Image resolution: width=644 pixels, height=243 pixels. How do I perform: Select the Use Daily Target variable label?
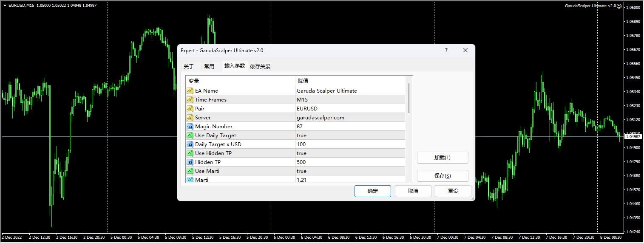216,136
